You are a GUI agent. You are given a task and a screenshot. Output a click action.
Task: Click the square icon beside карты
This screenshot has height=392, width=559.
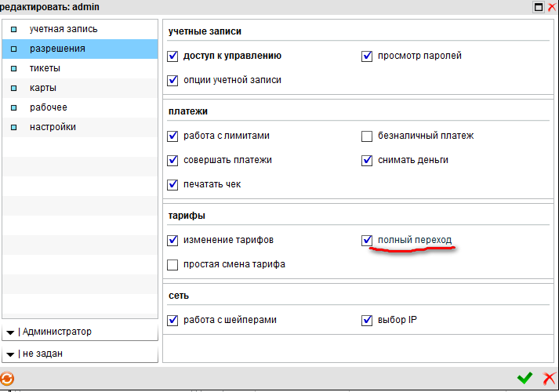tap(14, 88)
